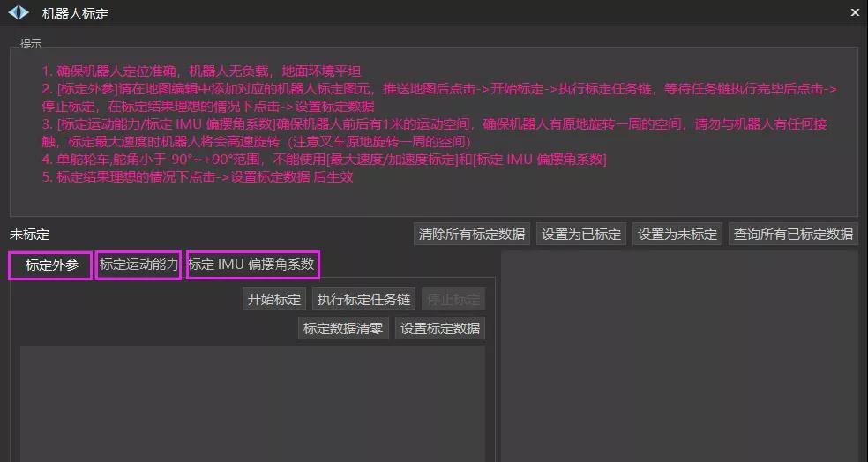Reset data using 标定数据清零 button
This screenshot has height=462, width=868.
(343, 328)
